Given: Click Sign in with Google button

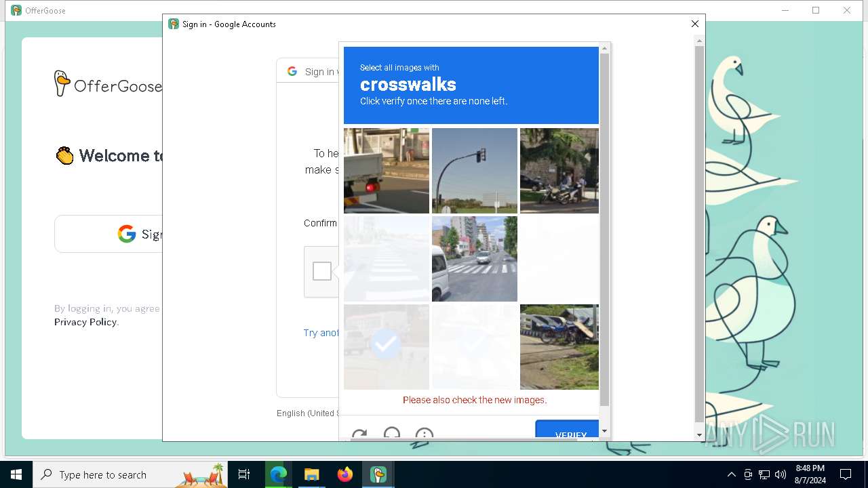Looking at the screenshot, I should click(108, 234).
